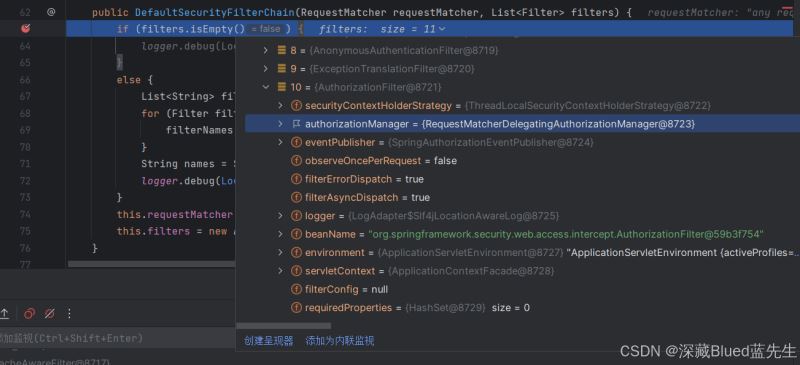Toggle the breakpoint on line 63
Viewport: 800px width, 365px height.
(26, 29)
